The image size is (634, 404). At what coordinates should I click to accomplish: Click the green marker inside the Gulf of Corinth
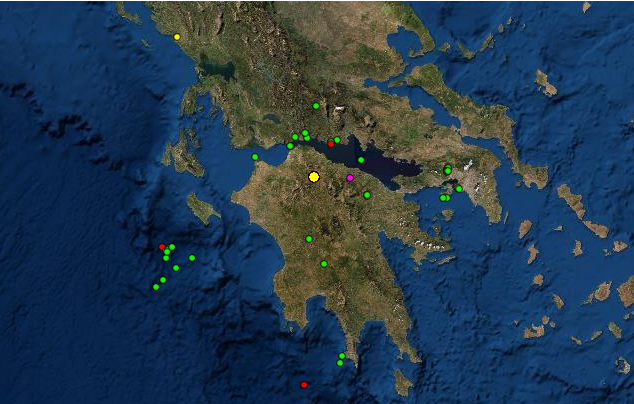tap(361, 159)
